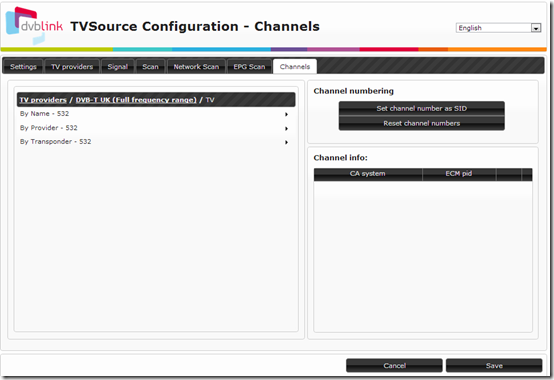Viewport: 554px width, 380px height.
Task: Click the ECM pid column header
Action: pyautogui.click(x=459, y=174)
